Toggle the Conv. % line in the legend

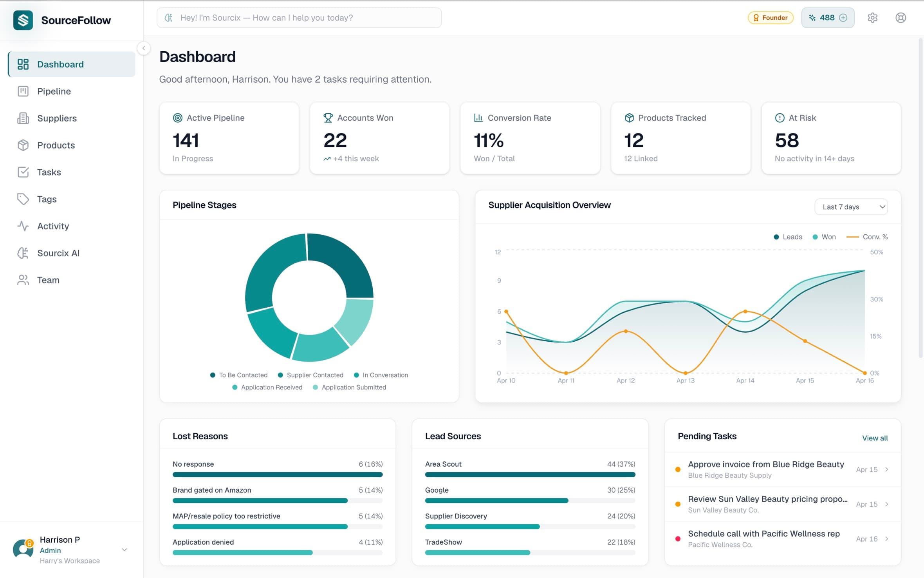pyautogui.click(x=867, y=237)
